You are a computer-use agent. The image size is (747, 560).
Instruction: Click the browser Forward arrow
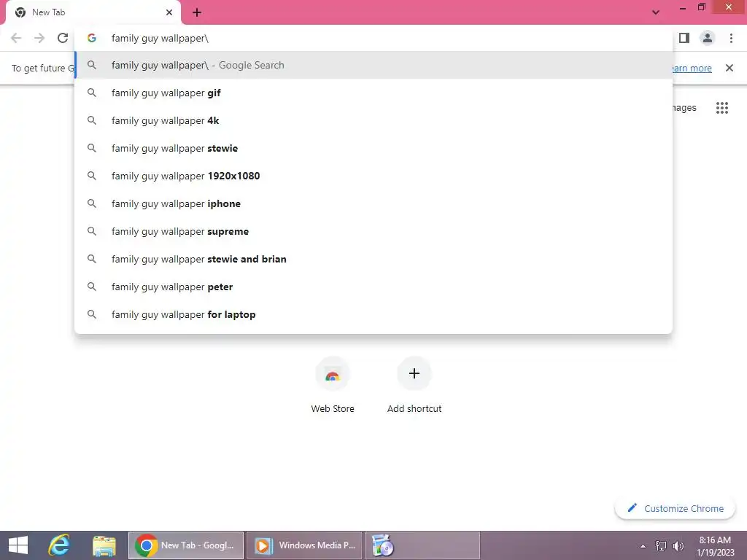[x=39, y=38]
